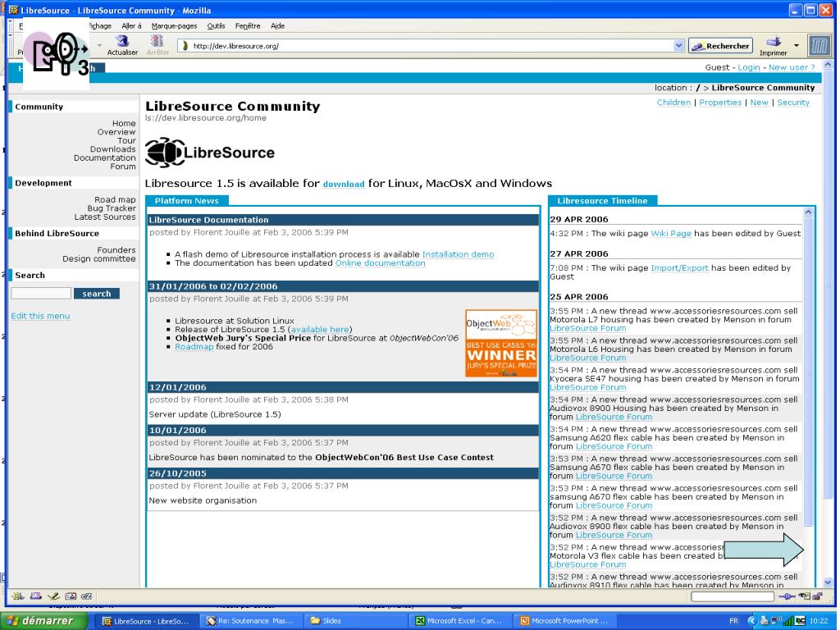
Task: Select Bug Tracker in Development menu
Action: 112,208
